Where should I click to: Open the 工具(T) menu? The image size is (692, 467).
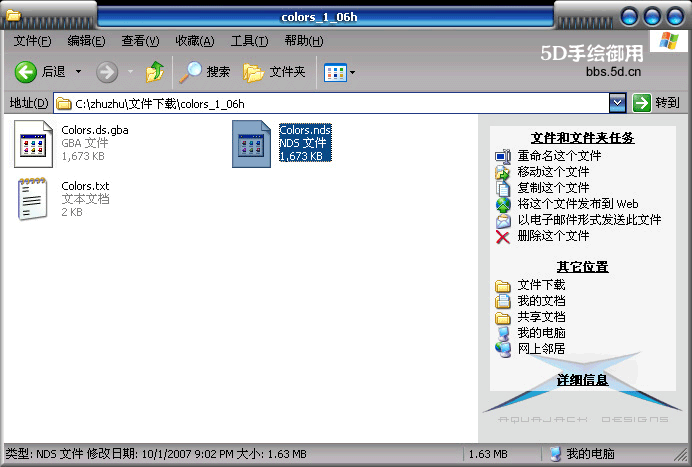249,41
